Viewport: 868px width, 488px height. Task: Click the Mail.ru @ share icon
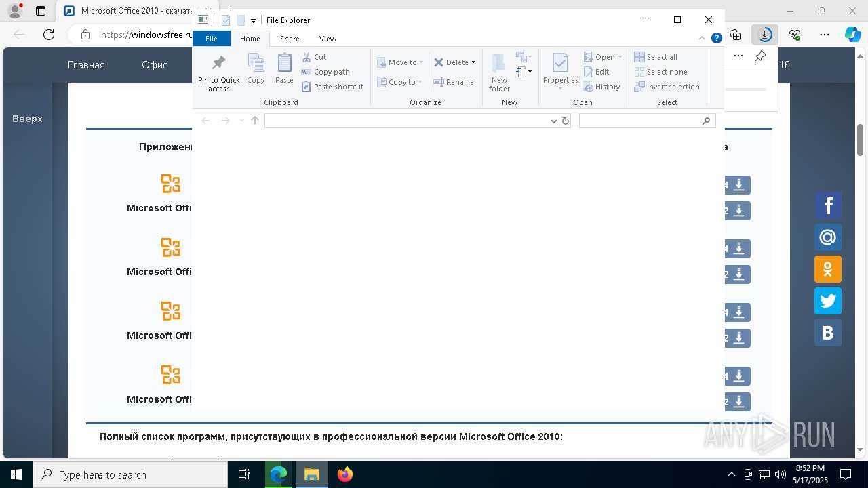[x=828, y=237]
